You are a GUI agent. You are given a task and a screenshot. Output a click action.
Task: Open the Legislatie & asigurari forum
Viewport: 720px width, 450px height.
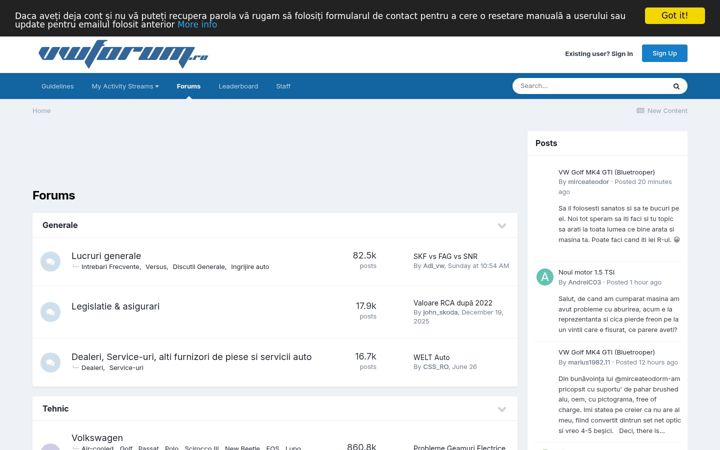[x=115, y=306]
